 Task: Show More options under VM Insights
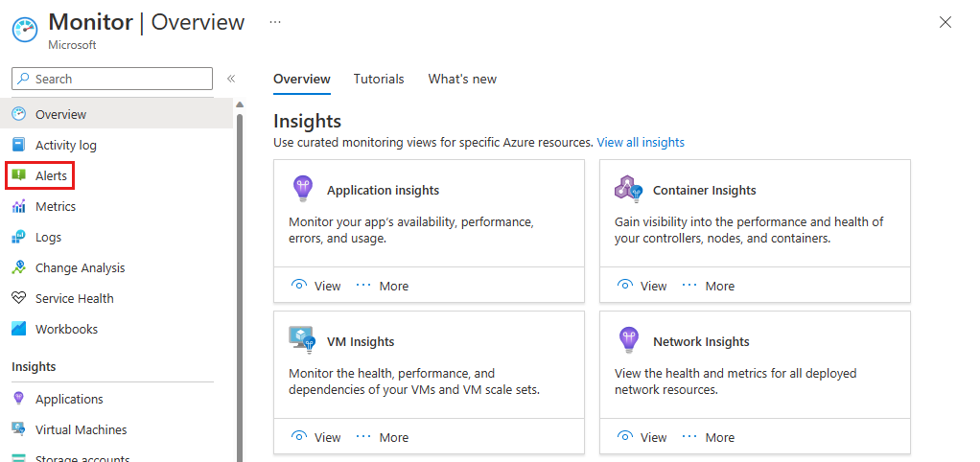pos(383,437)
